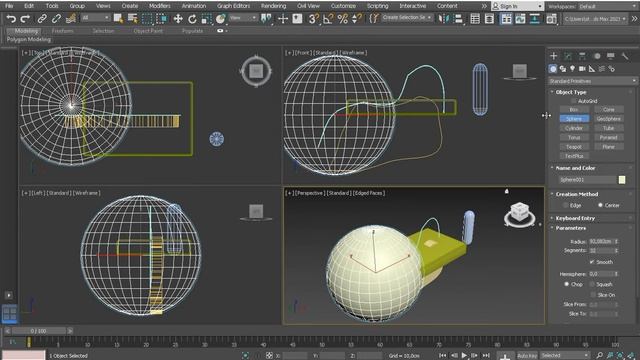The height and width of the screenshot is (360, 640).
Task: Select the Lights category icon
Action: pyautogui.click(x=573, y=69)
